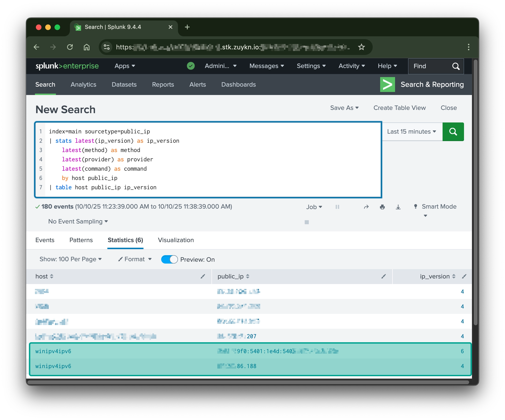Toggle the Preview switch off
The height and width of the screenshot is (420, 505).
169,259
